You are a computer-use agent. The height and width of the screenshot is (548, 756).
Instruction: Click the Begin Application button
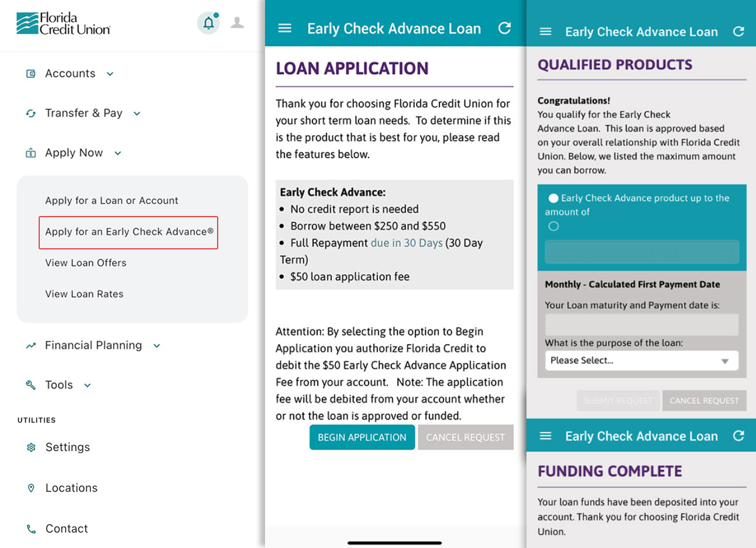[362, 437]
